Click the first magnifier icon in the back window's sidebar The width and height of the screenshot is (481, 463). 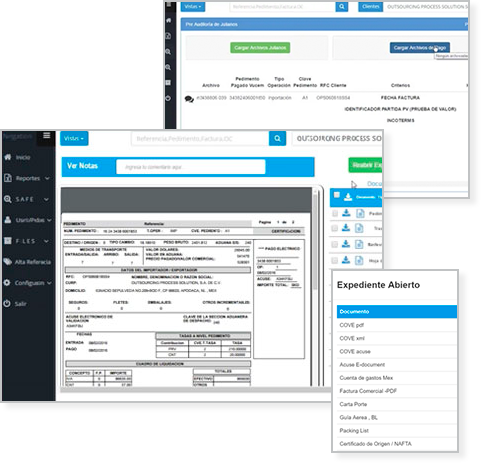168,52
